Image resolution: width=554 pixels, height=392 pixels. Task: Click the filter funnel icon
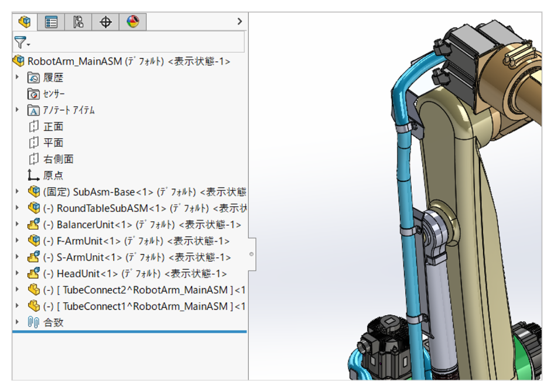(20, 42)
